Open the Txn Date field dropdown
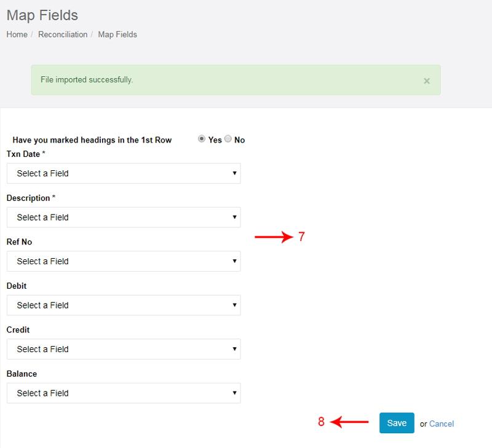 tap(124, 173)
